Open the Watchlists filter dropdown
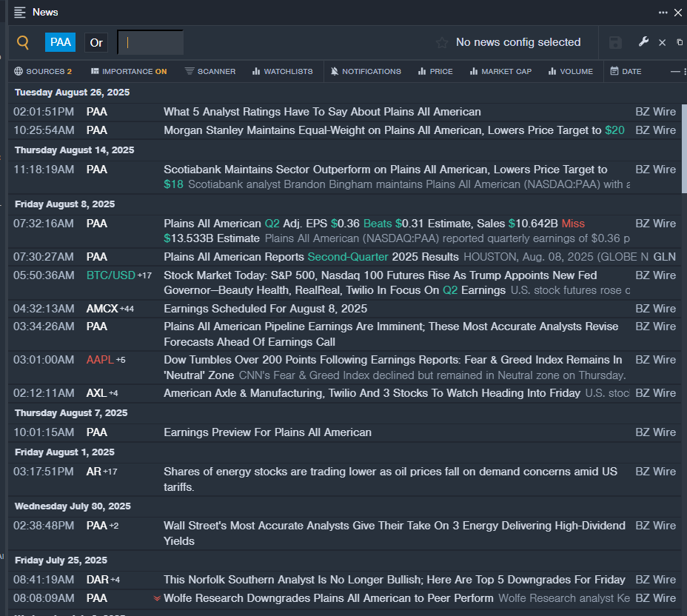The image size is (687, 616). [283, 71]
